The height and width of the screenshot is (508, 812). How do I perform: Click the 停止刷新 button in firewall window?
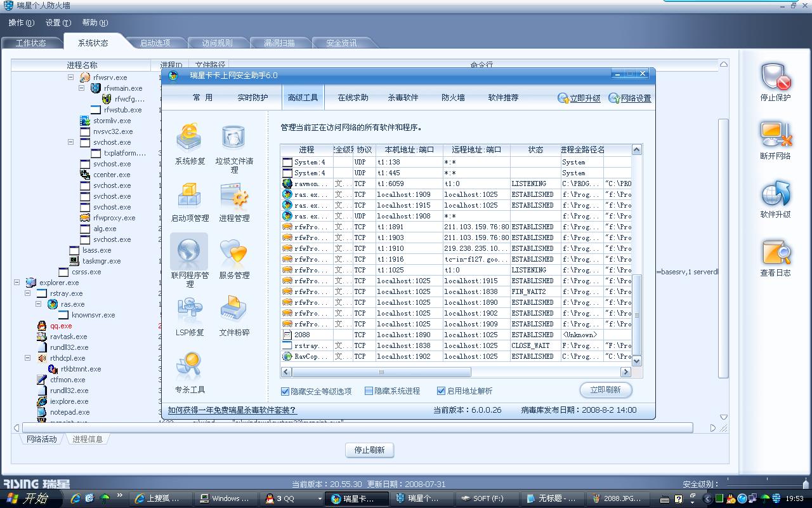[x=369, y=450]
